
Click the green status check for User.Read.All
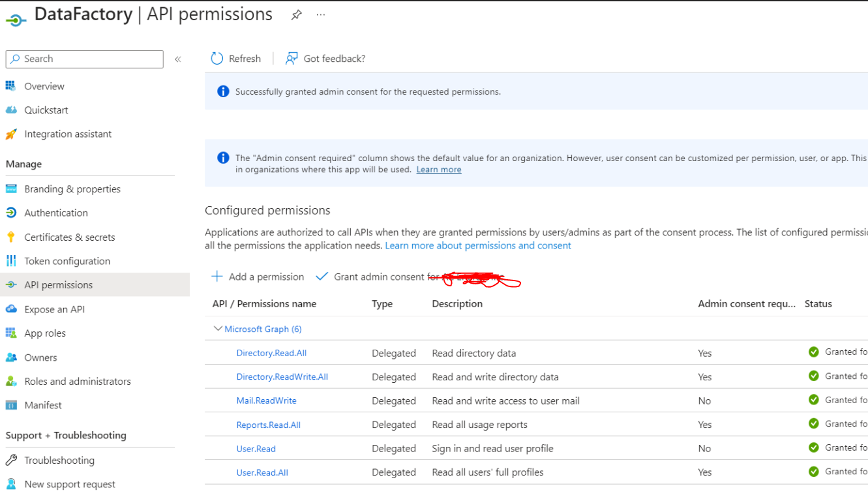point(814,472)
